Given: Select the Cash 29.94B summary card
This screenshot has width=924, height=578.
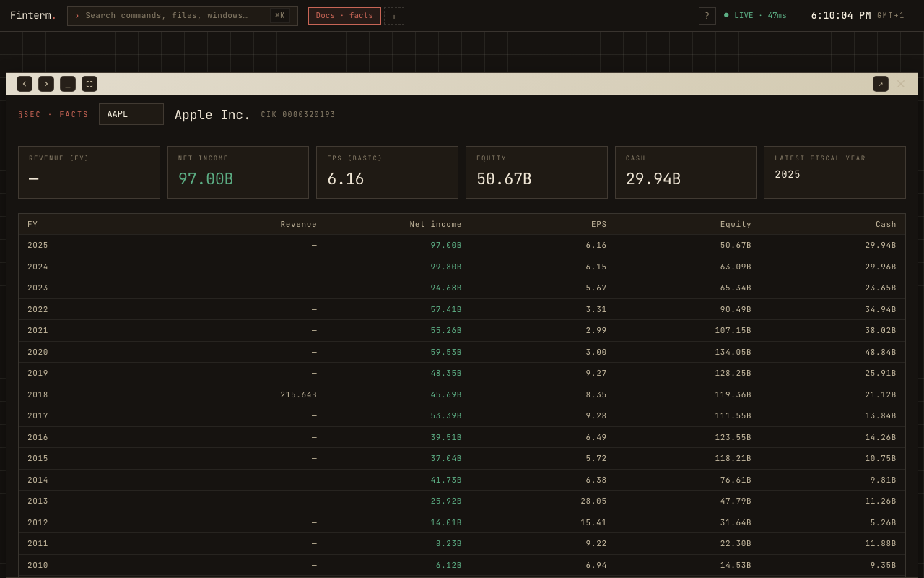Looking at the screenshot, I should point(686,172).
